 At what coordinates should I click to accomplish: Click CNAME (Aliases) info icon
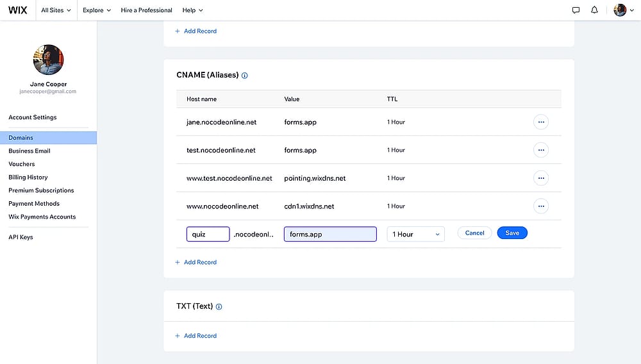(244, 76)
